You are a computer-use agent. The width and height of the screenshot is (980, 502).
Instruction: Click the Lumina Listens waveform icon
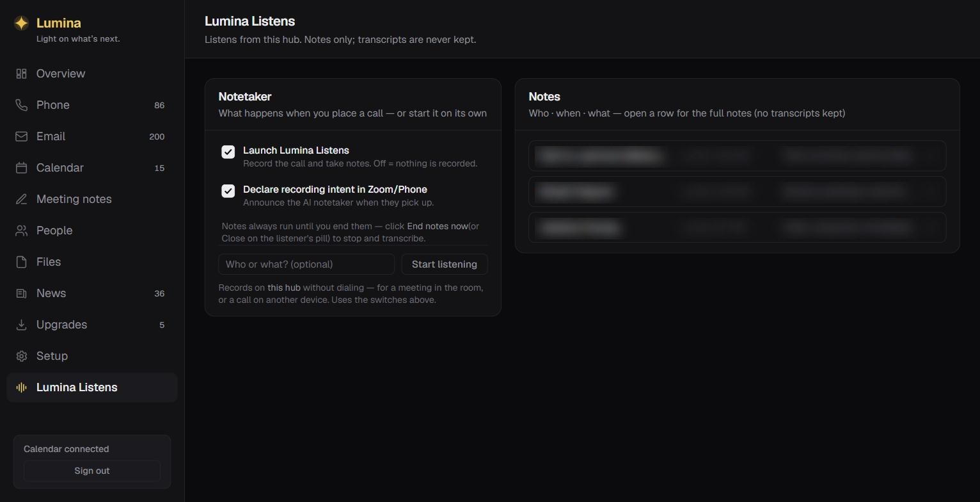pos(21,387)
